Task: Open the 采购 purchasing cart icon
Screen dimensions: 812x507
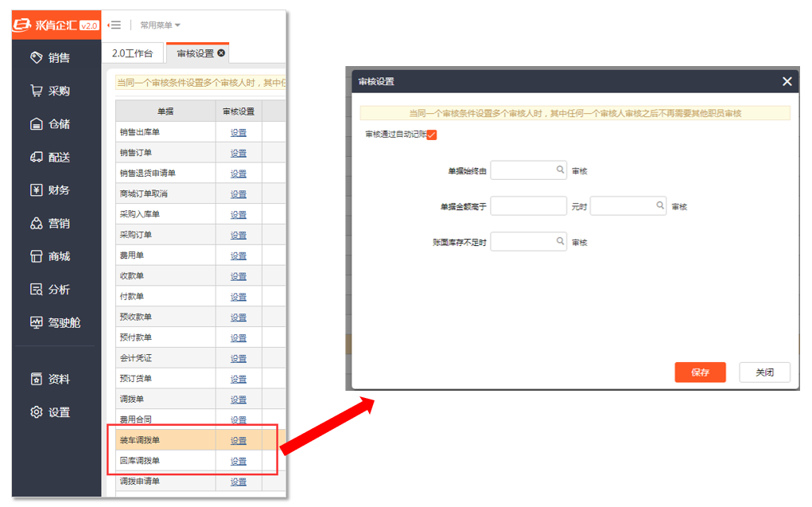Action: (36, 91)
